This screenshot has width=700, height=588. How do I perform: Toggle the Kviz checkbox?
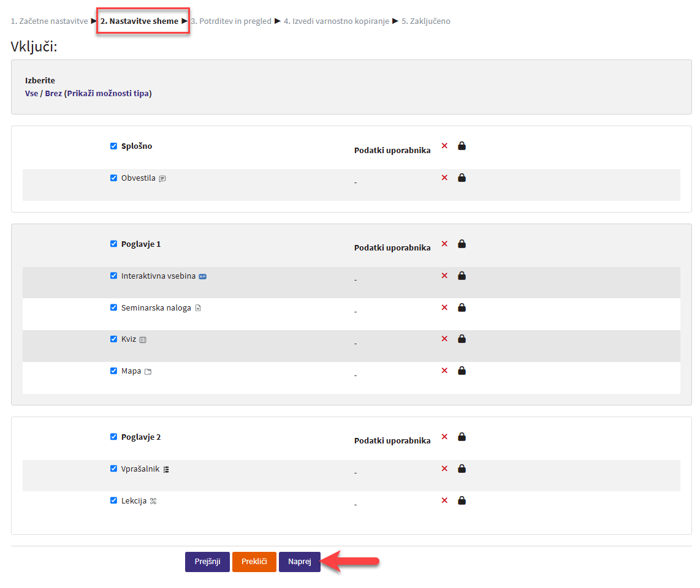113,339
